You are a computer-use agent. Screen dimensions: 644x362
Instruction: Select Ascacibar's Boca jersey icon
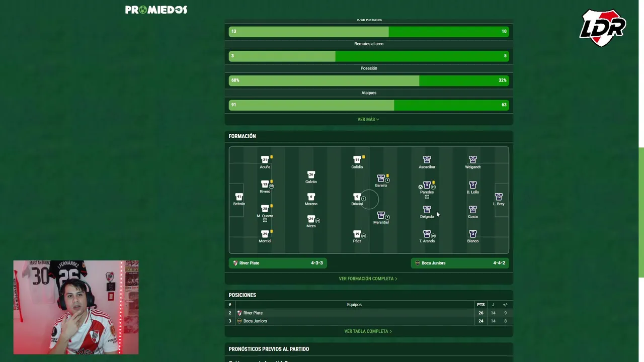pos(427,159)
